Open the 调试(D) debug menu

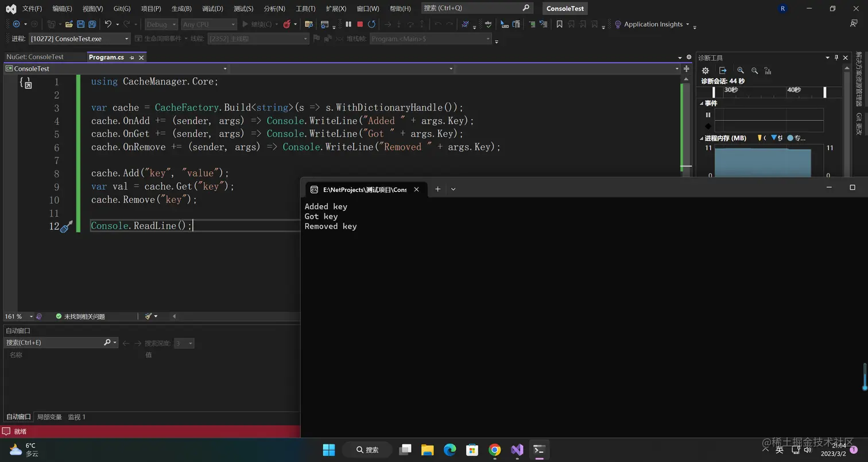[212, 9]
